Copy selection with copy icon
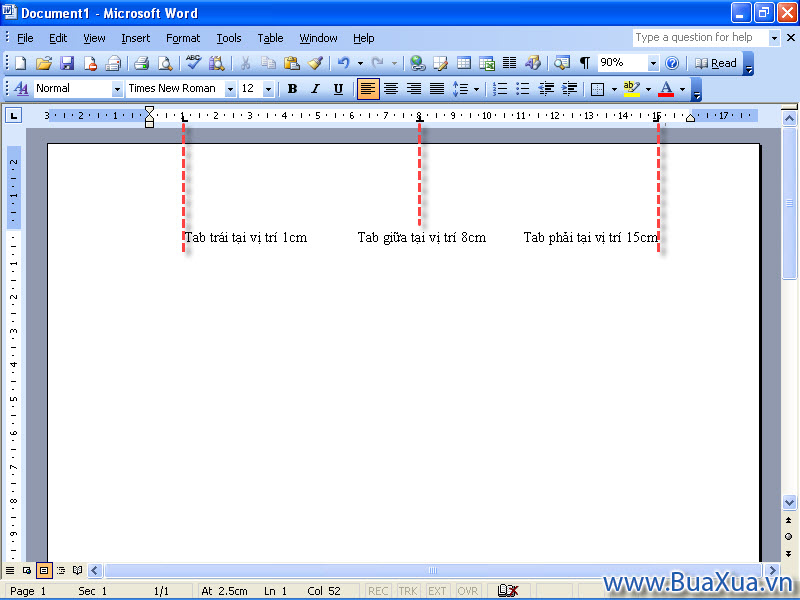 tap(268, 63)
